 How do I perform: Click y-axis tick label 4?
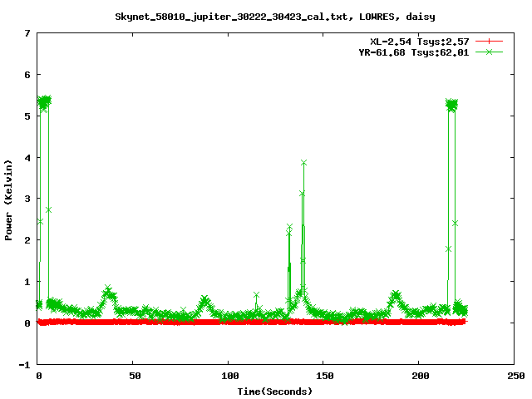[27, 158]
